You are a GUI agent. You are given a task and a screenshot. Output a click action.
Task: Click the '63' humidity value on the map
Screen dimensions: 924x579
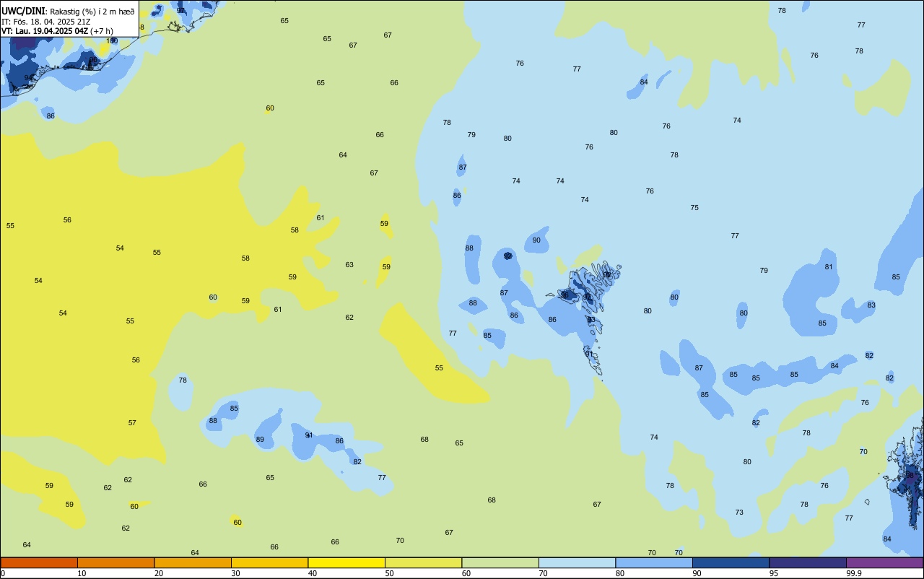point(349,265)
